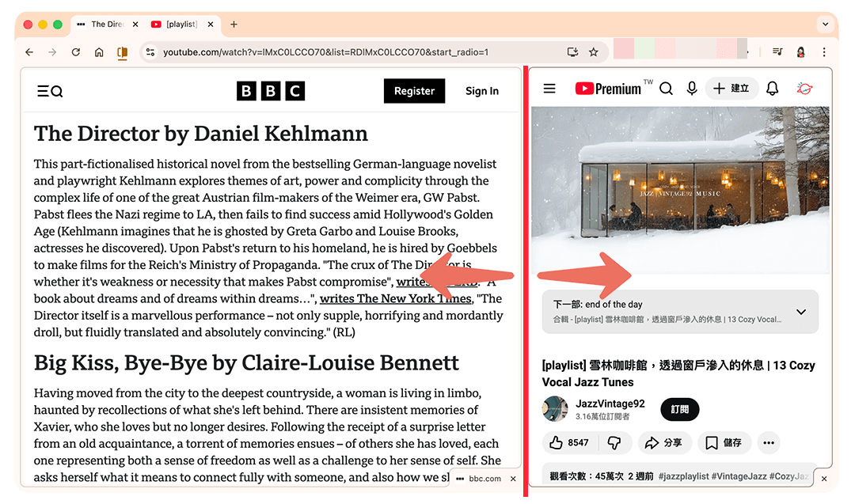Viewport: 855px width, 504px height.
Task: Like the video with 8547 likes
Action: tap(568, 442)
